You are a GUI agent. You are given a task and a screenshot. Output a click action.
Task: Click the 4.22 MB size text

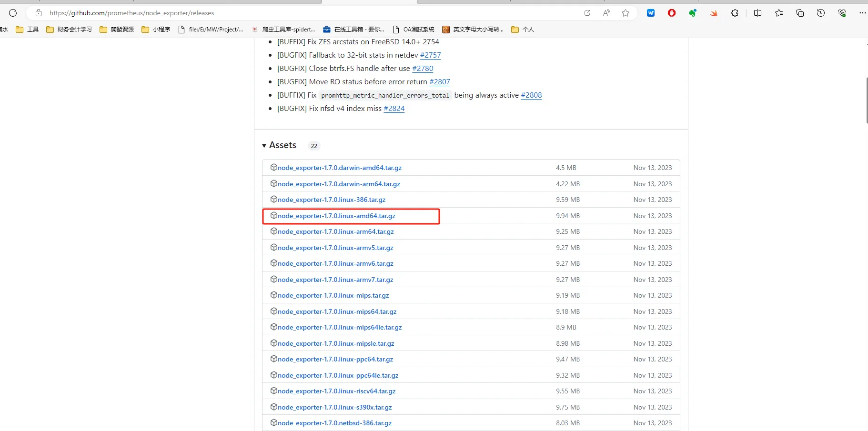(568, 184)
